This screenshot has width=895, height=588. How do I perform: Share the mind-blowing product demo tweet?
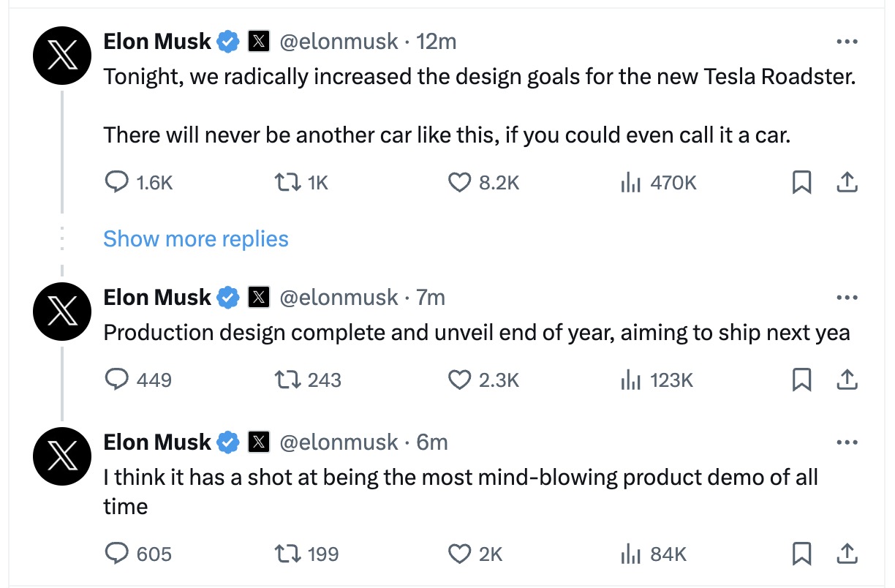(x=847, y=554)
